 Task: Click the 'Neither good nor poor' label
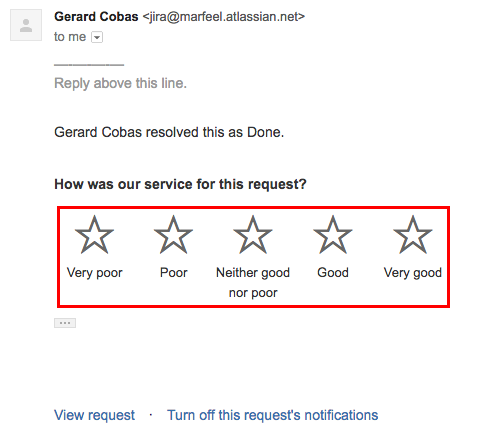253,282
